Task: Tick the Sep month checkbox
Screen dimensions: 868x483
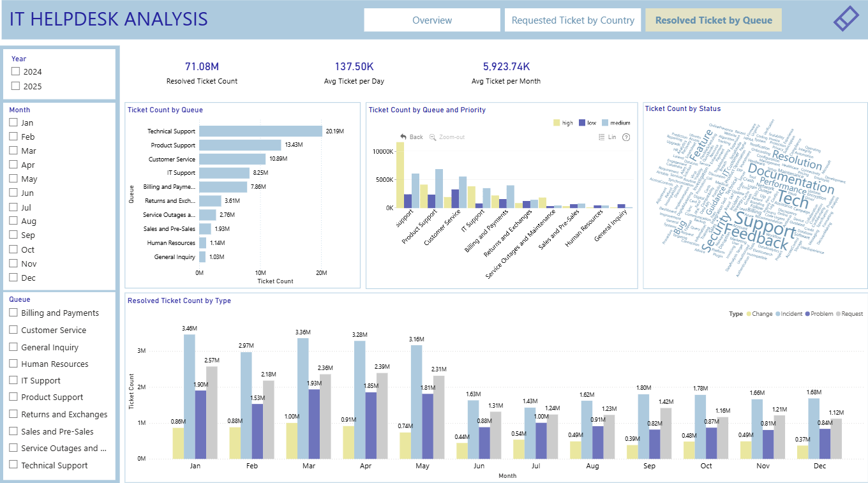Action: click(x=13, y=235)
